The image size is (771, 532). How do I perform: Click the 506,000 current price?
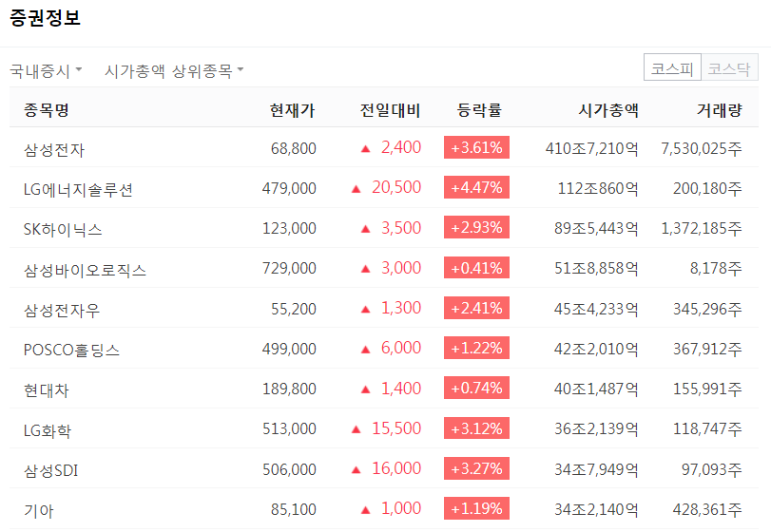click(x=289, y=469)
